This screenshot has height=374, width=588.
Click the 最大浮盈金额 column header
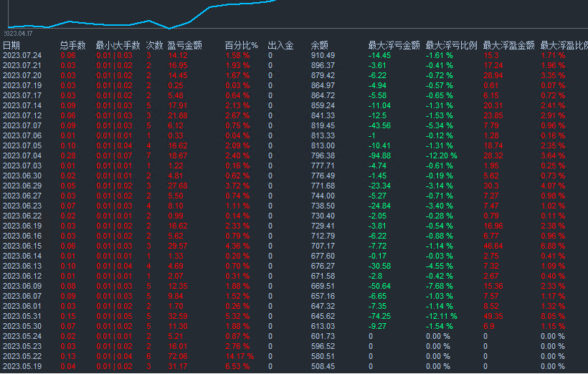click(x=508, y=45)
